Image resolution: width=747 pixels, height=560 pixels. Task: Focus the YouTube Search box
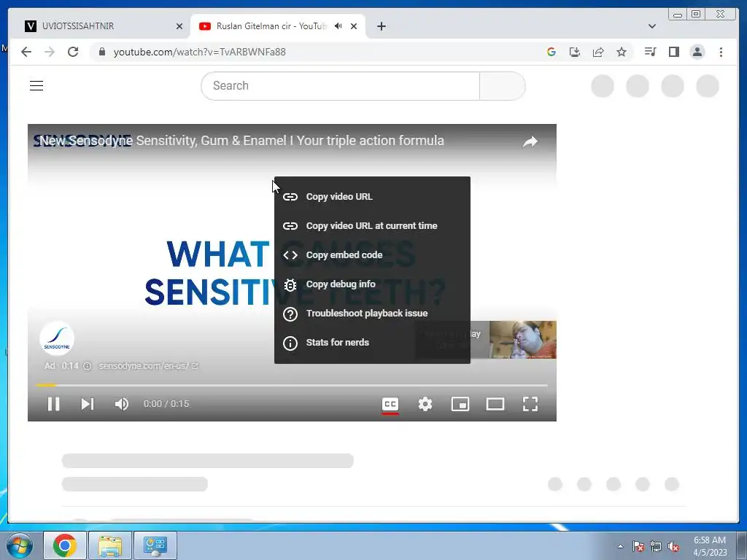point(340,86)
